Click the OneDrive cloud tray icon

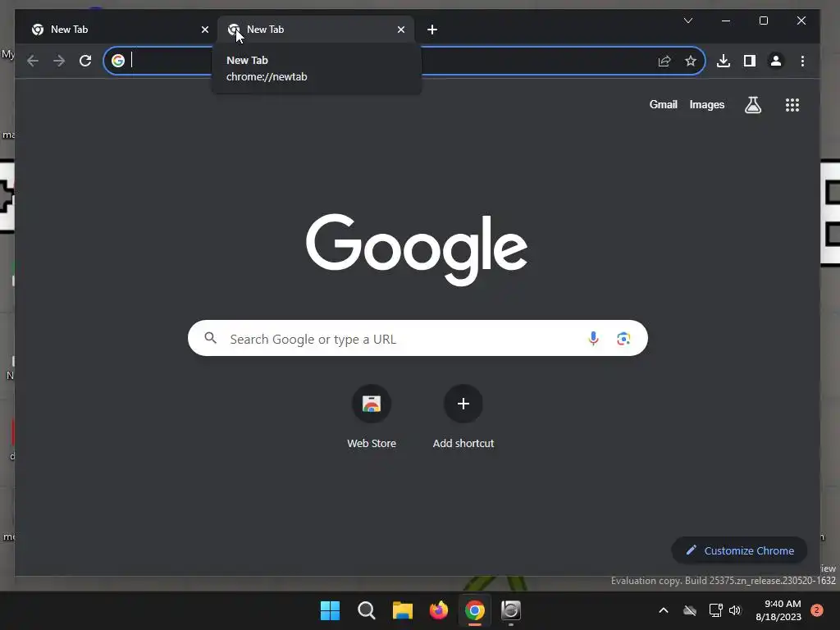690,610
